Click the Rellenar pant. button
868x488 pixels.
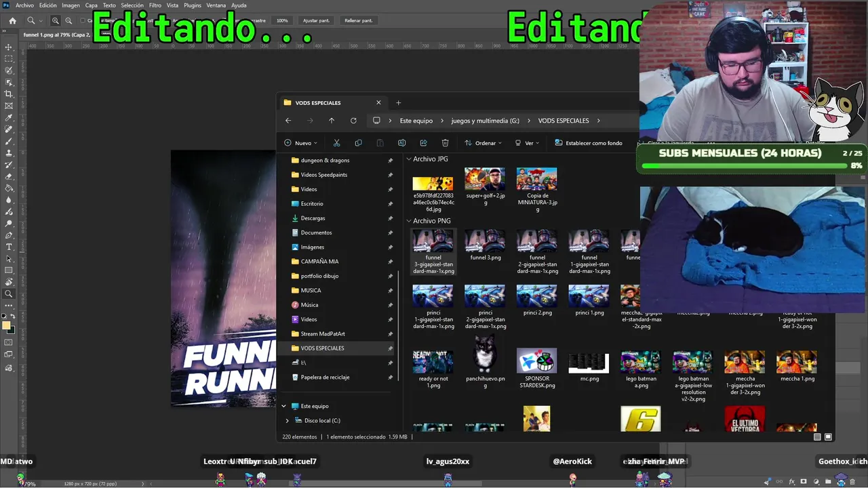pos(358,20)
